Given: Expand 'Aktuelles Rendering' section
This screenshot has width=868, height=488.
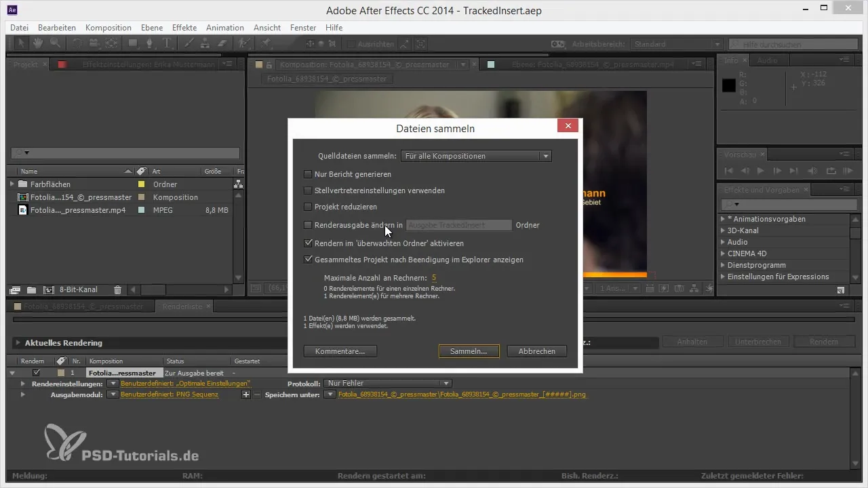Looking at the screenshot, I should tap(18, 343).
